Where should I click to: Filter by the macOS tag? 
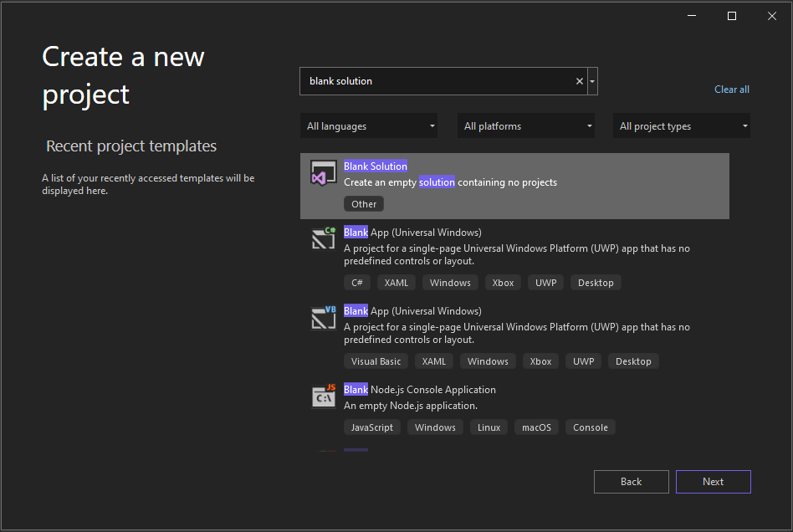(x=535, y=427)
